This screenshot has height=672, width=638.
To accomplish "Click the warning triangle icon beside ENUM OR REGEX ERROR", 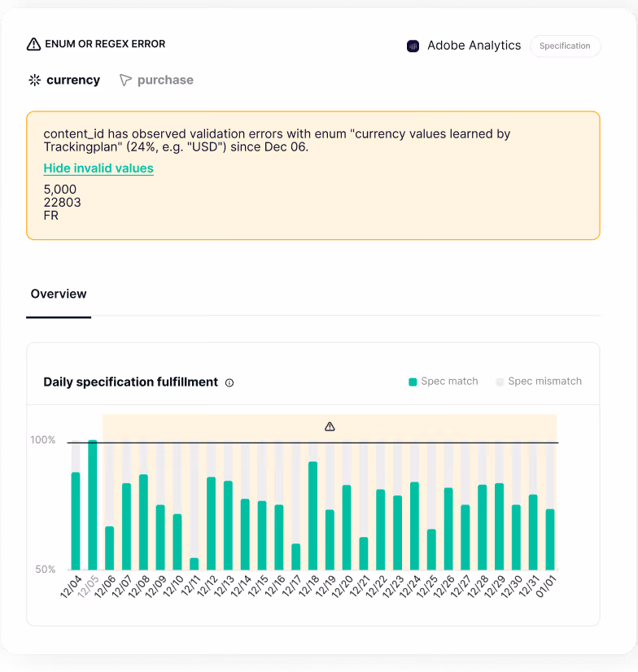I will pos(34,44).
